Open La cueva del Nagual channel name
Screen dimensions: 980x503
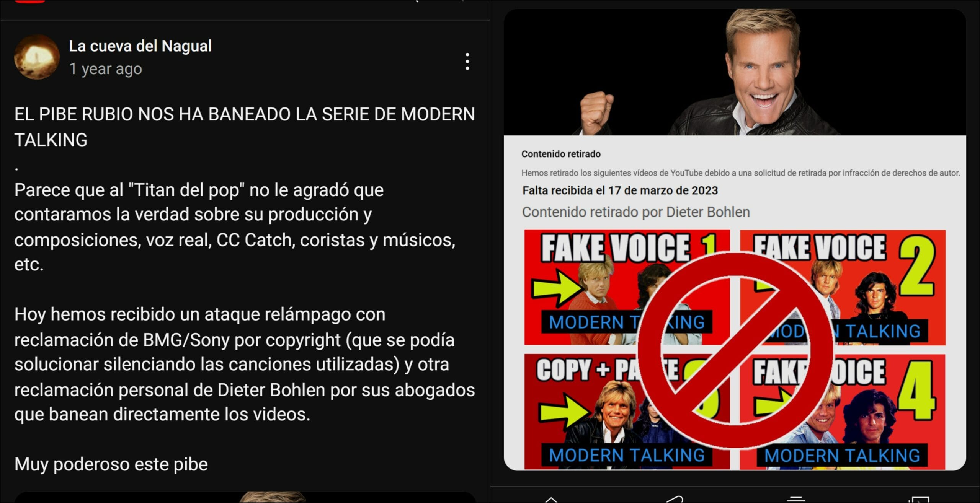pyautogui.click(x=140, y=46)
